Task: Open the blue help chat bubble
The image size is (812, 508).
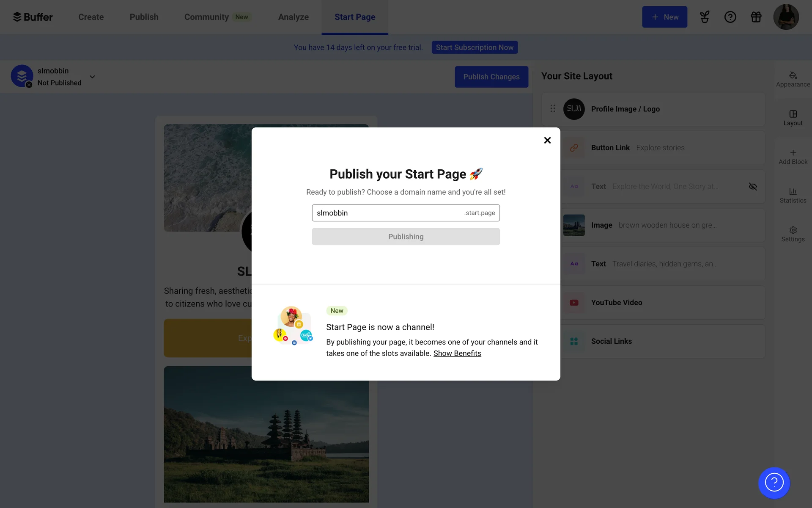Action: pyautogui.click(x=774, y=483)
